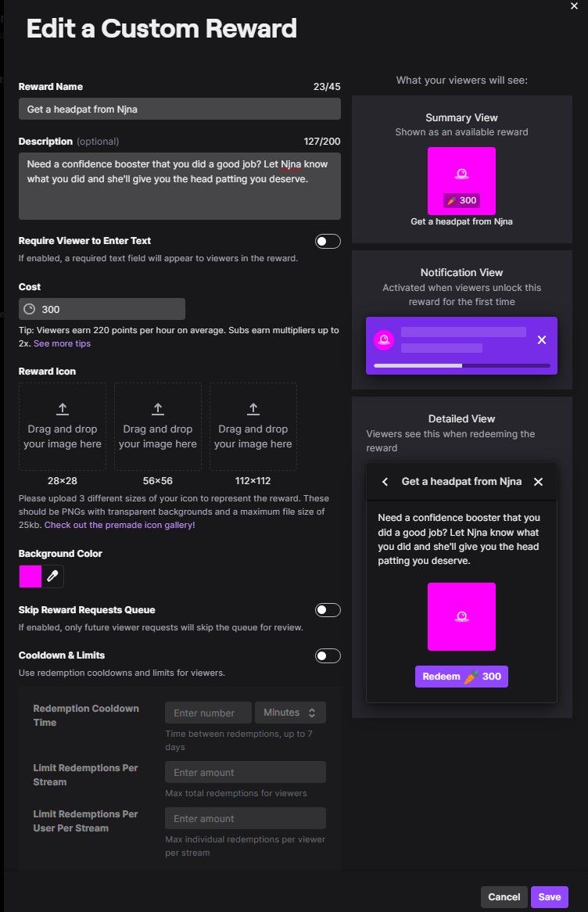The height and width of the screenshot is (912, 588).
Task: Turn on Skip Reward Requests Queue
Action: (x=328, y=609)
